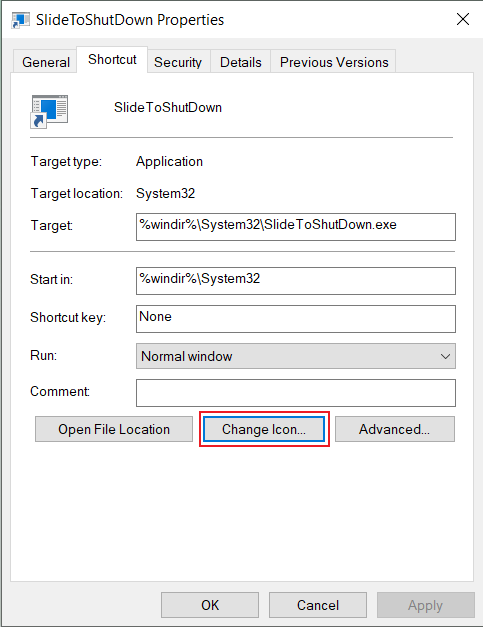This screenshot has width=483, height=627.
Task: Click the System32 target location value
Action: click(166, 194)
